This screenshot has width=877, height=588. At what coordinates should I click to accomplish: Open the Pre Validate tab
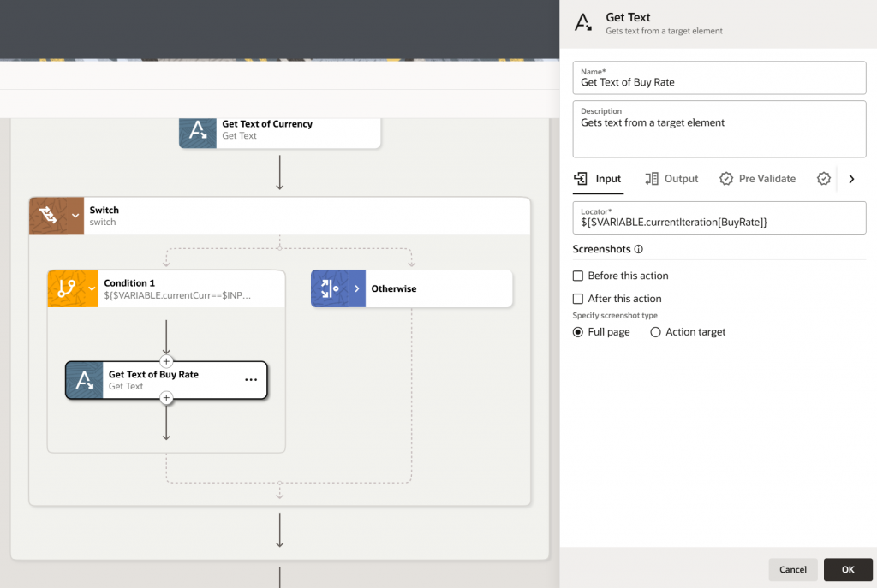pos(757,179)
